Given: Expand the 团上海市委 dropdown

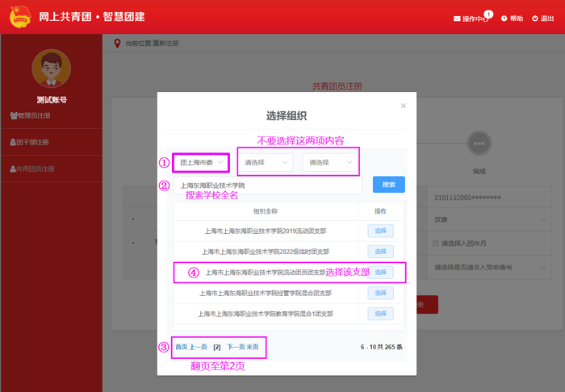Looking at the screenshot, I should click(201, 162).
